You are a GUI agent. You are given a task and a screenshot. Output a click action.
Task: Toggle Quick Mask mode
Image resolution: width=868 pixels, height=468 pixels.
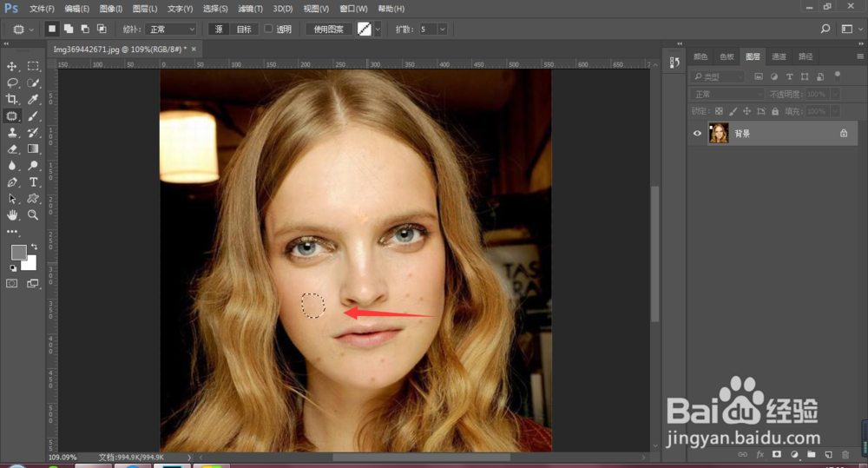11,284
